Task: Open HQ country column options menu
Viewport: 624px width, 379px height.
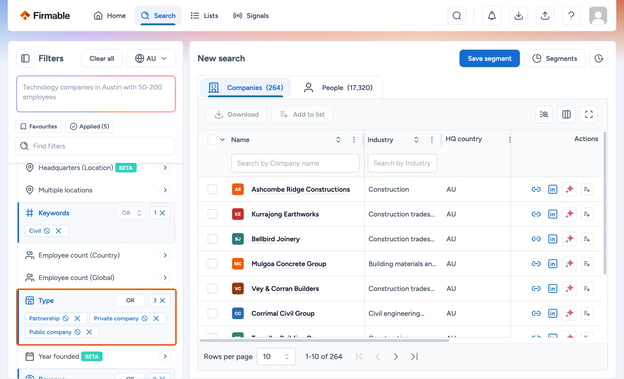Action: (510, 140)
